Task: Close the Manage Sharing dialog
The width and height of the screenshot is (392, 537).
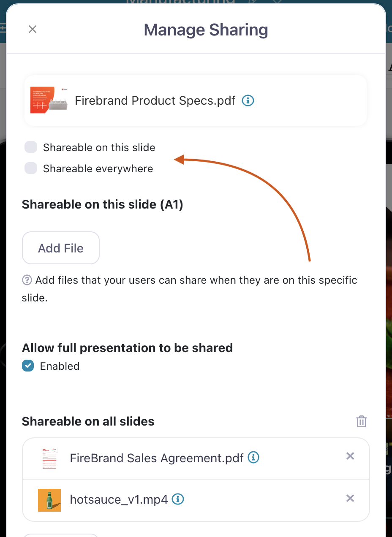Action: [x=33, y=29]
